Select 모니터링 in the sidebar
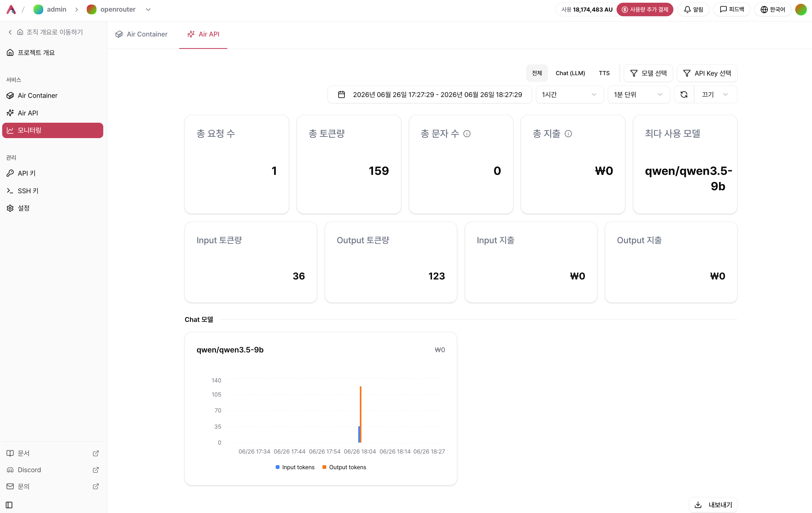812x513 pixels. [53, 130]
